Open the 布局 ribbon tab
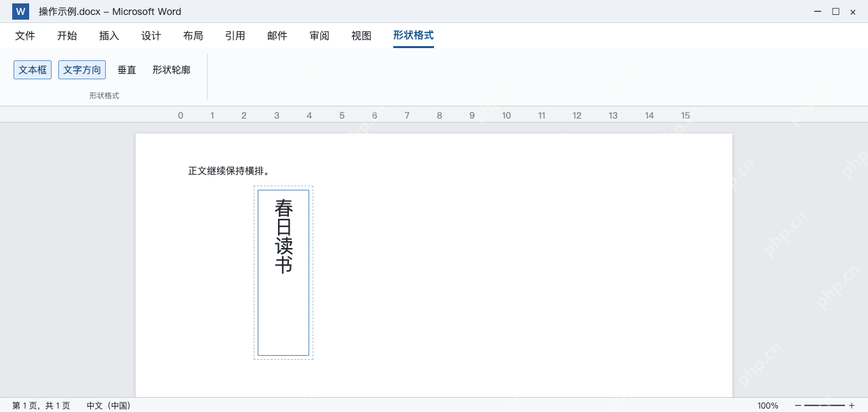Screen dimensions: 868x412 tap(193, 36)
